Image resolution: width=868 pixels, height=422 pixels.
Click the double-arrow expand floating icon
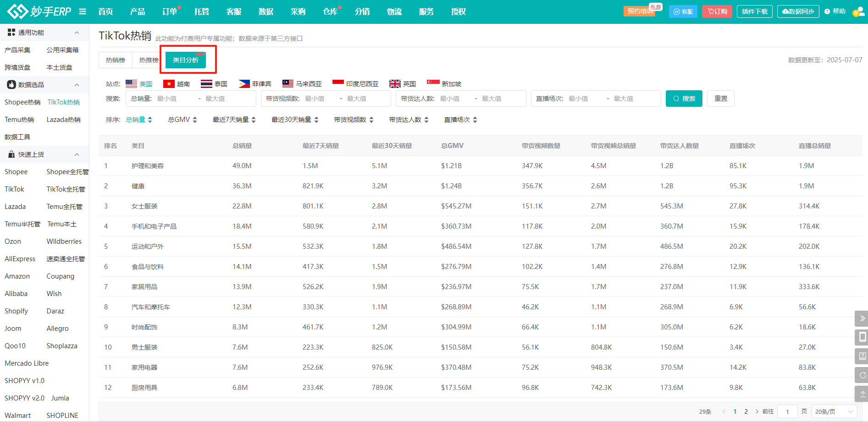pos(862,318)
